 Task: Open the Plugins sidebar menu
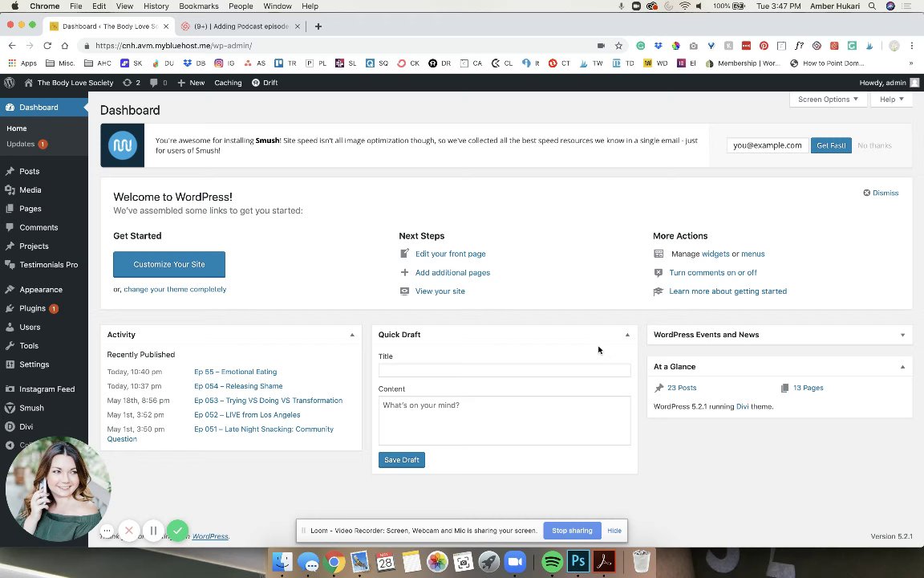[32, 308]
